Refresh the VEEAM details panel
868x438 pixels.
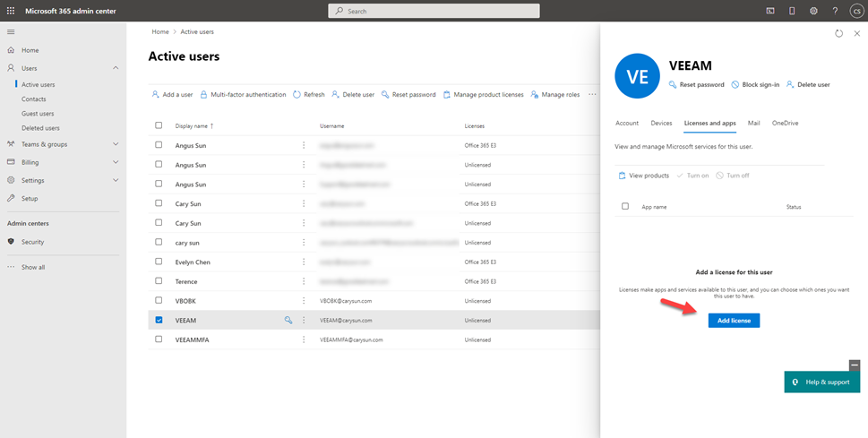(x=838, y=33)
